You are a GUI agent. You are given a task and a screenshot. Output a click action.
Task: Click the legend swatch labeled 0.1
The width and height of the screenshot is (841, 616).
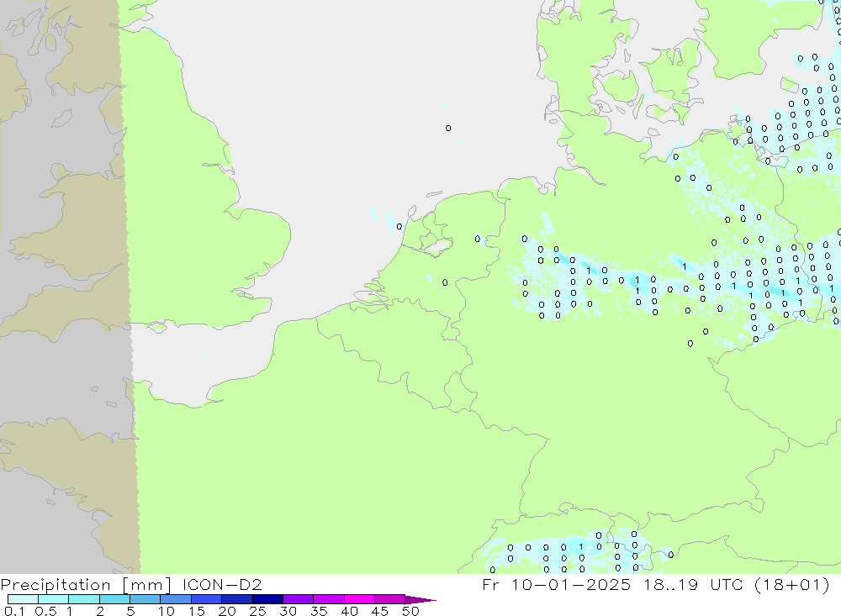(x=23, y=599)
